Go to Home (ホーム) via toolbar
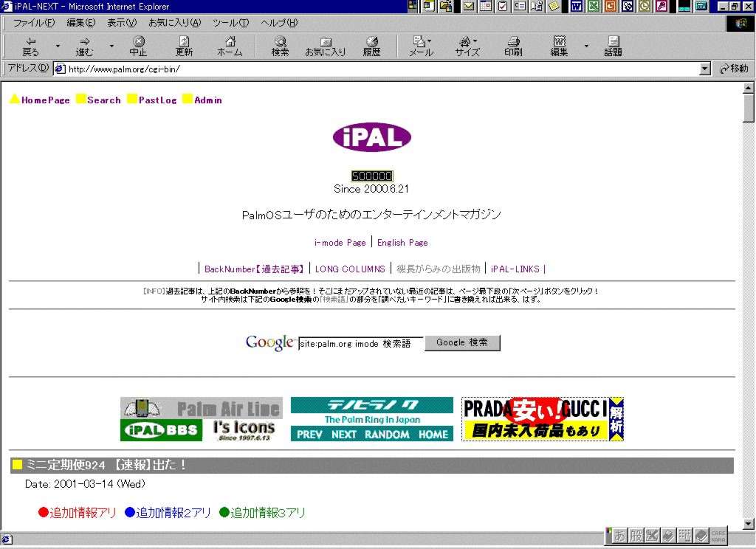The width and height of the screenshot is (756, 549). (230, 46)
